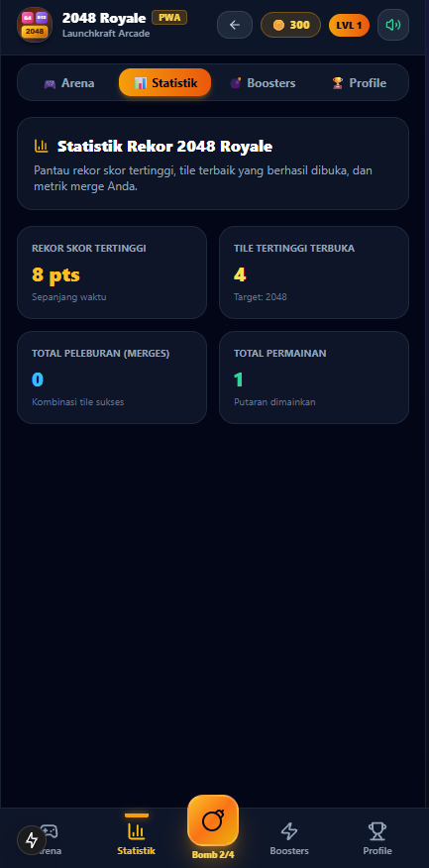Open the Boosters top tab
This screenshot has width=429, height=868.
click(263, 83)
